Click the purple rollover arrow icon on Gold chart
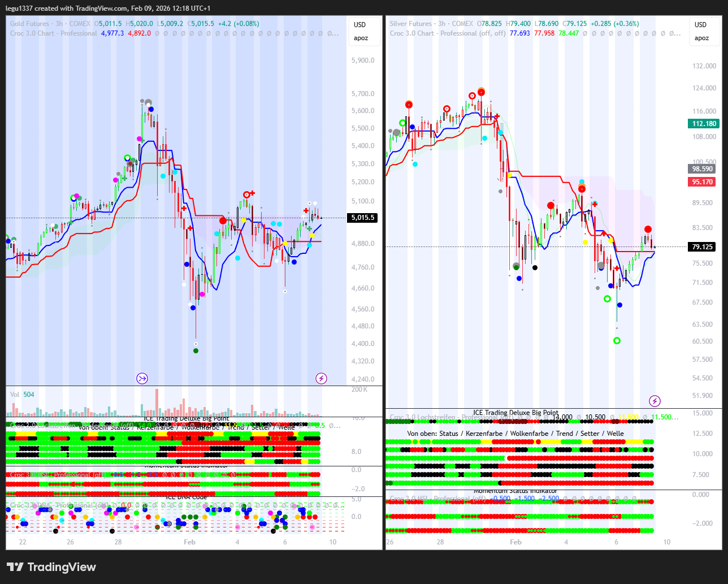Image resolution: width=728 pixels, height=584 pixels. point(142,378)
